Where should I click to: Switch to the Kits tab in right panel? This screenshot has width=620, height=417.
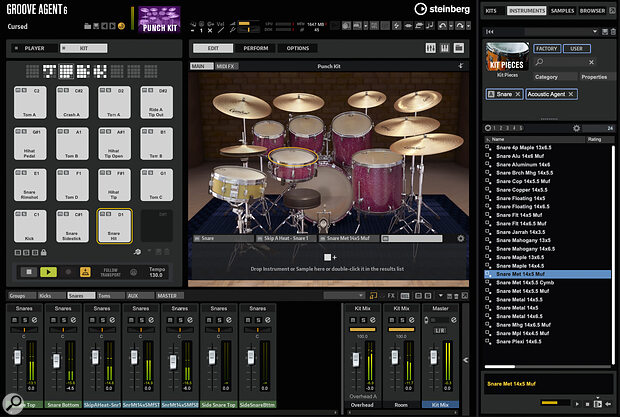(491, 11)
